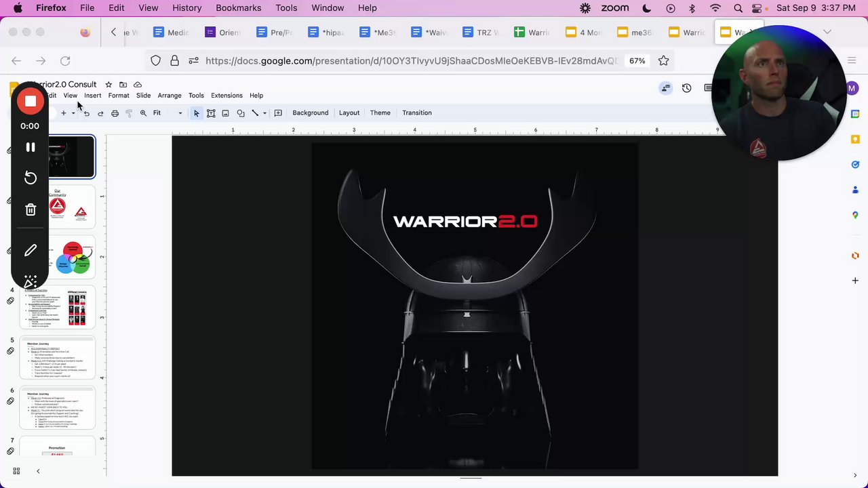Open the Format menu in Google Slides
This screenshot has height=488, width=868.
[119, 96]
